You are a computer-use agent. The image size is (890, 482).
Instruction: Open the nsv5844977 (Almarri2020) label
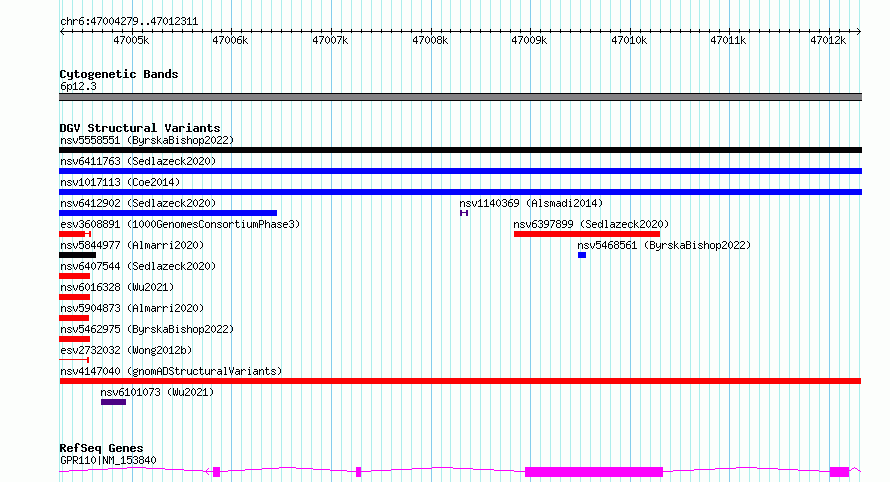click(x=132, y=245)
